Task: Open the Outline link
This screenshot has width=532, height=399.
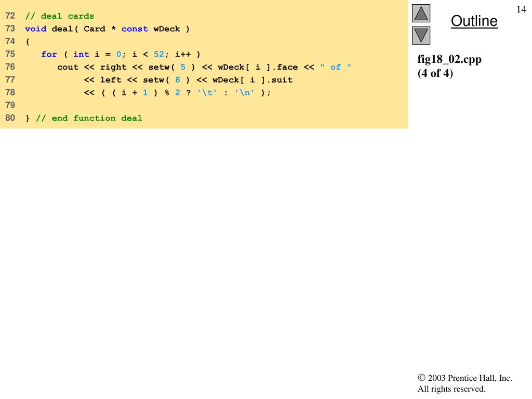Action: (x=474, y=21)
